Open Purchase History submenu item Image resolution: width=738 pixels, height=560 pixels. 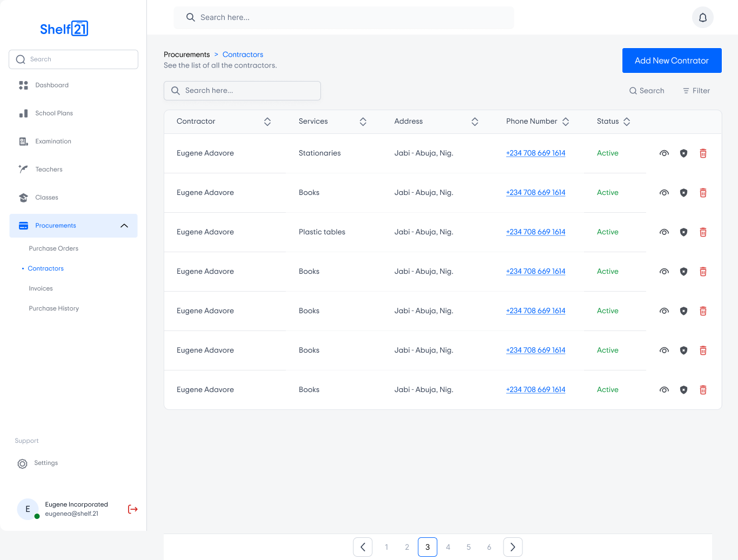click(x=54, y=308)
